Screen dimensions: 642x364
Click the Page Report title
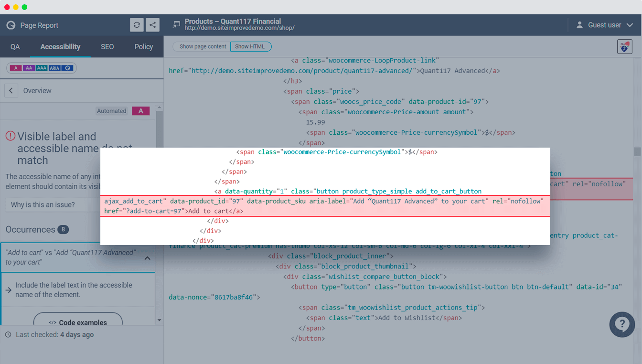pos(39,25)
